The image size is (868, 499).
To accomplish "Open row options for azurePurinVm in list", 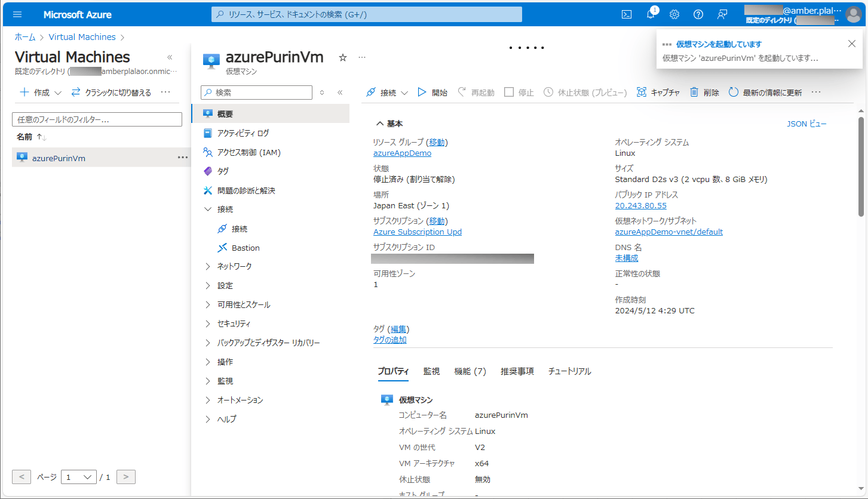I will [x=183, y=158].
